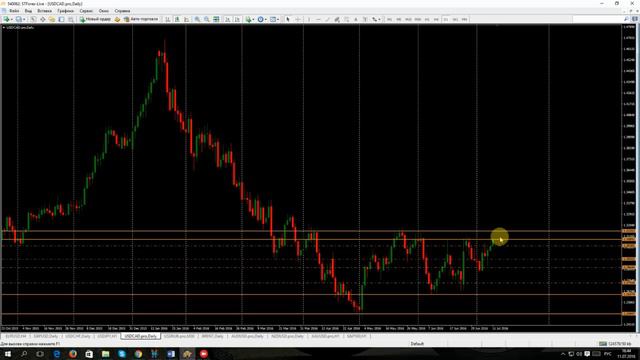The width and height of the screenshot is (640, 360).
Task: Expand the arrows objects dropdown
Action: pyautogui.click(x=380, y=19)
